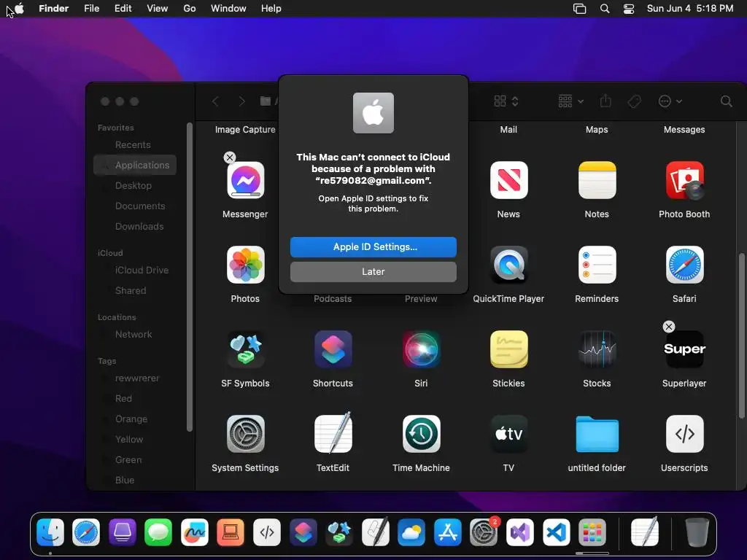Dismiss the iCloud dialog with Later
747x560 pixels.
pos(373,271)
